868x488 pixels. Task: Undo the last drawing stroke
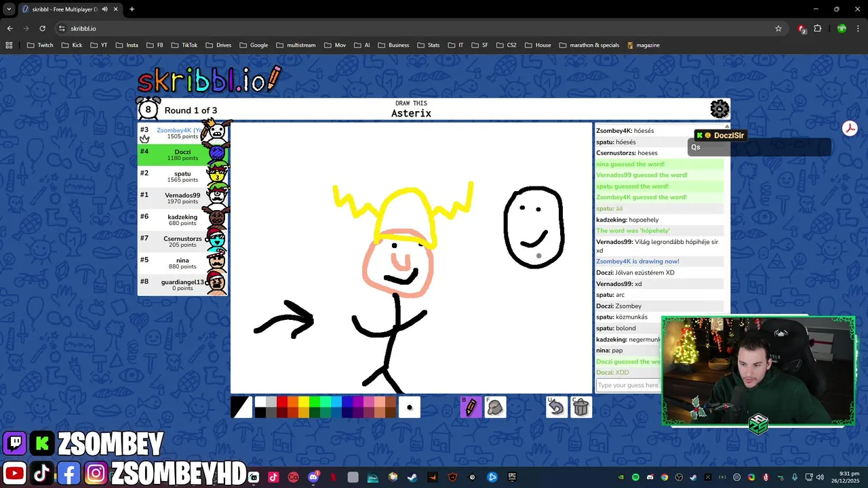click(x=556, y=407)
